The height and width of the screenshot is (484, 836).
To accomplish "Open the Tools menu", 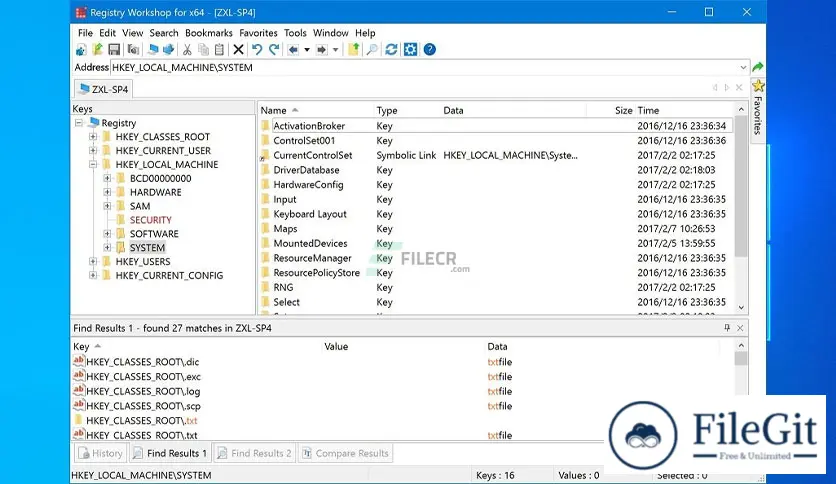I will (x=295, y=33).
